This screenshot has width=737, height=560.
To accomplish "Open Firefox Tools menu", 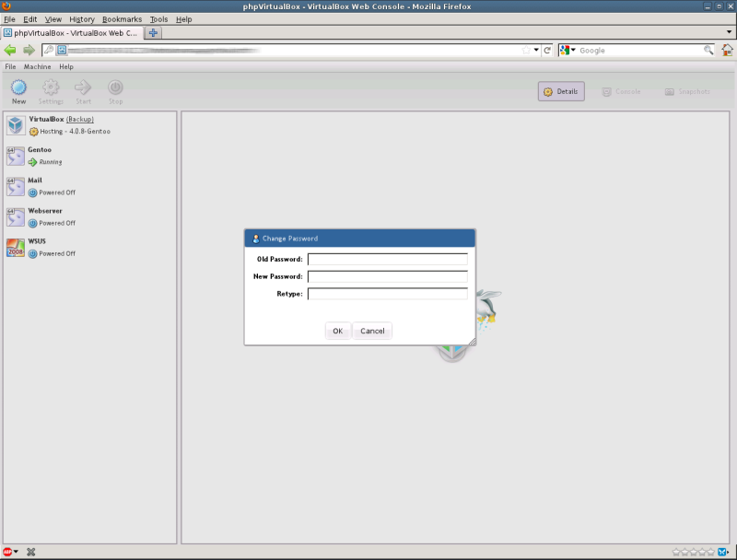I will (x=158, y=19).
